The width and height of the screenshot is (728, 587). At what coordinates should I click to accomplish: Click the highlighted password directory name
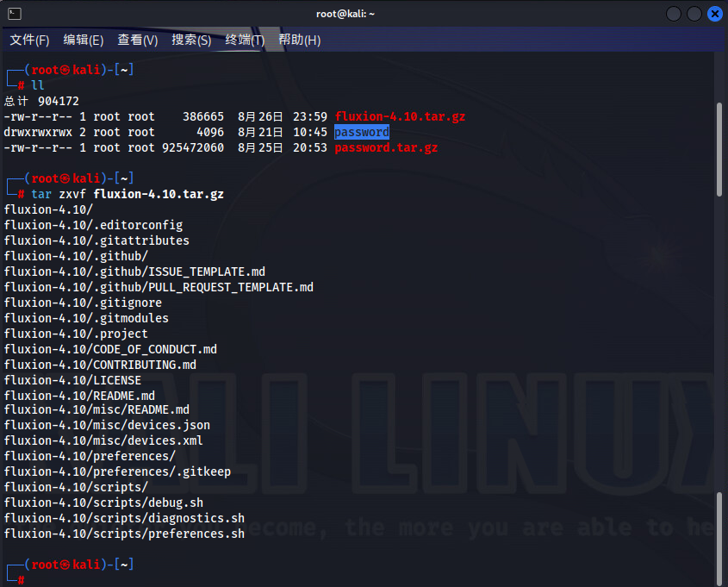pyautogui.click(x=362, y=133)
